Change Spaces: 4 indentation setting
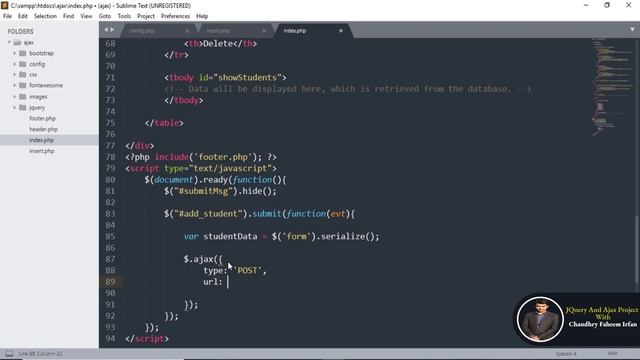This screenshot has height=360, width=640. [x=566, y=354]
